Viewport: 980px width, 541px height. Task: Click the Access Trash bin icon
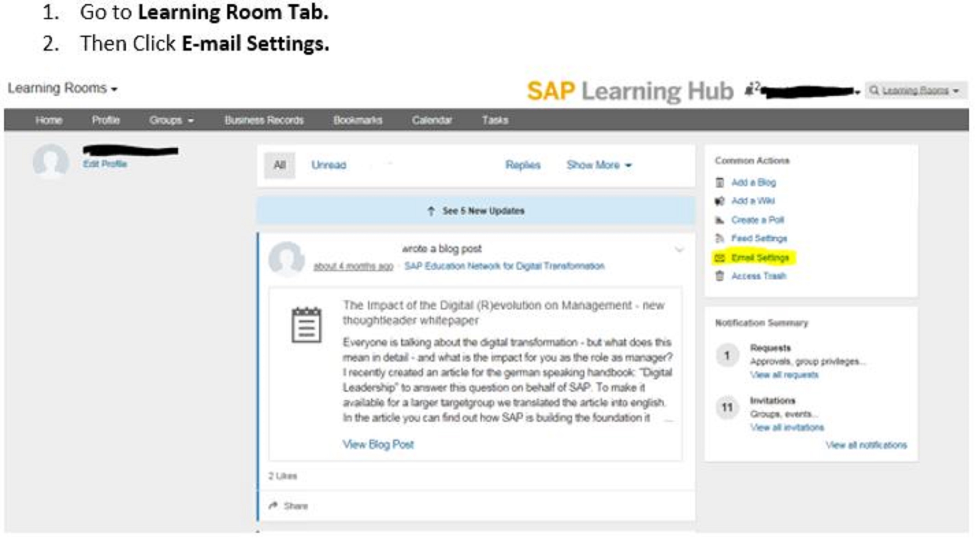tap(719, 276)
